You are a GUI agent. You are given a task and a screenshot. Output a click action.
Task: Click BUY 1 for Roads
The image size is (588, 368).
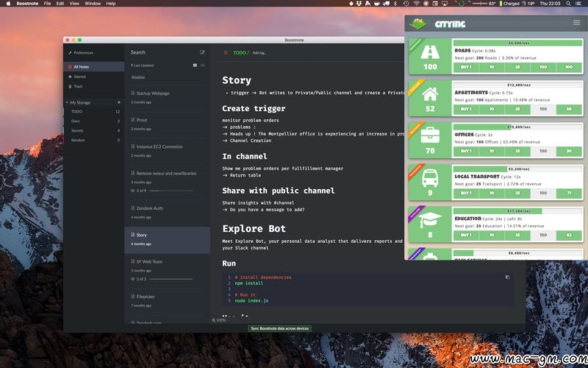466,67
